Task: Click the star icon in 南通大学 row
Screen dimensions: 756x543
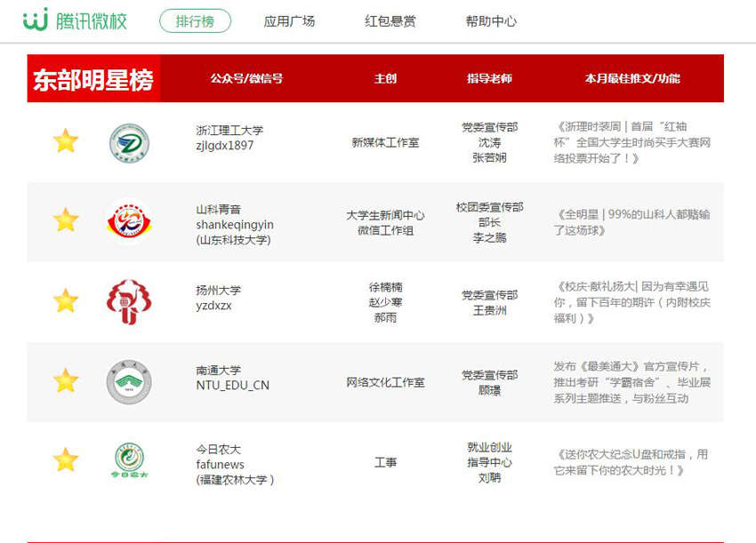Action: (x=66, y=380)
